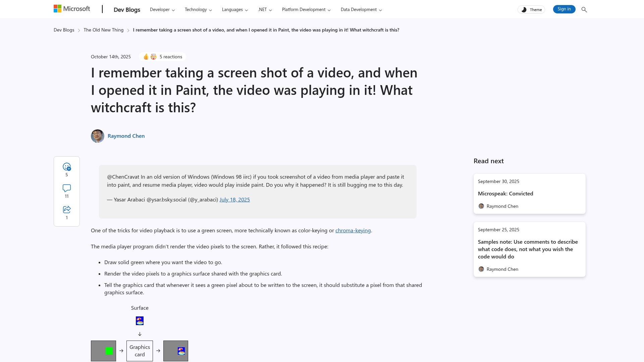Expand the Developer menu
The height and width of the screenshot is (362, 644).
(x=162, y=10)
